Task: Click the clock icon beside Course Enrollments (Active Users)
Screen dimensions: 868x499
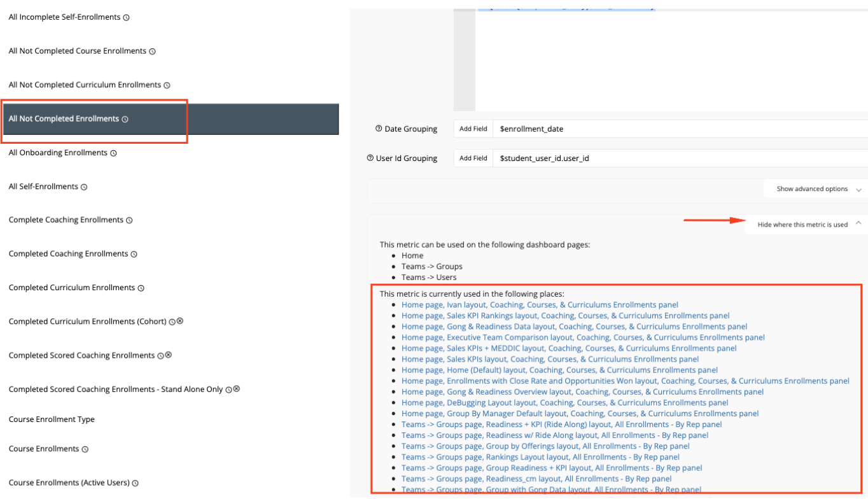Action: [136, 483]
